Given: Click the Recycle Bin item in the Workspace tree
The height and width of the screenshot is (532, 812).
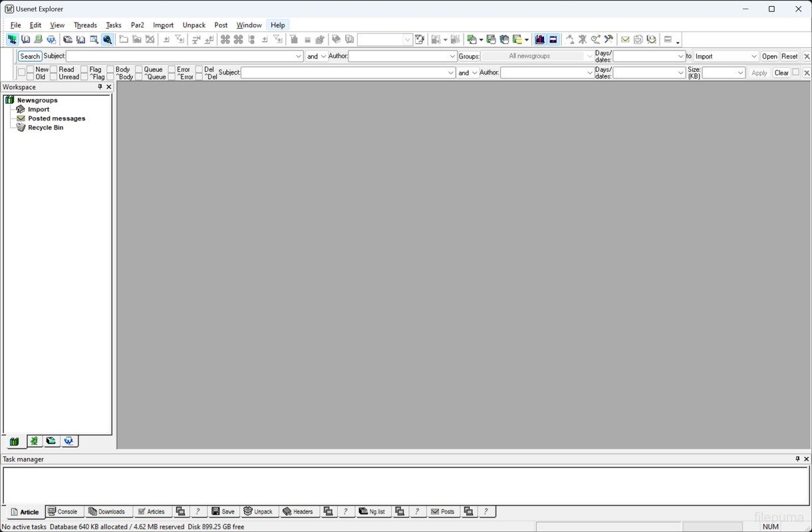Looking at the screenshot, I should click(x=45, y=128).
